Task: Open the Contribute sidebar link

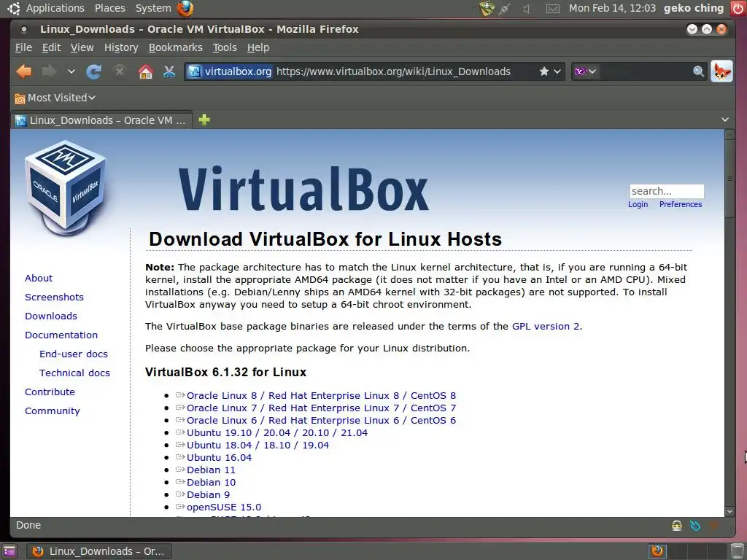Action: [50, 392]
